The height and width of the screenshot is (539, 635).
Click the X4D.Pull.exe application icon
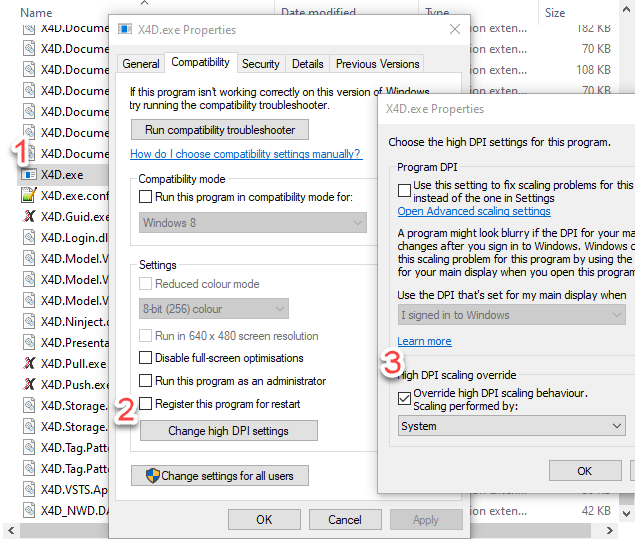tap(29, 364)
